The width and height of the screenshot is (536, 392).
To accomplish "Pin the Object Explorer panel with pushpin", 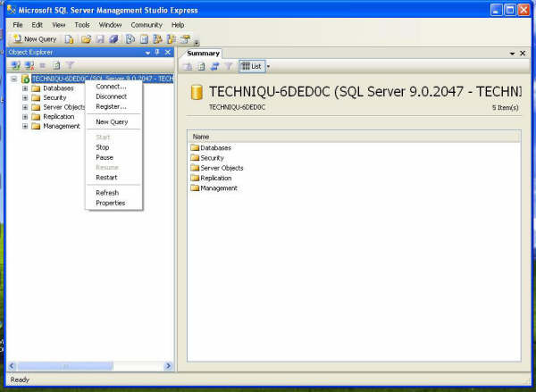I will (157, 53).
